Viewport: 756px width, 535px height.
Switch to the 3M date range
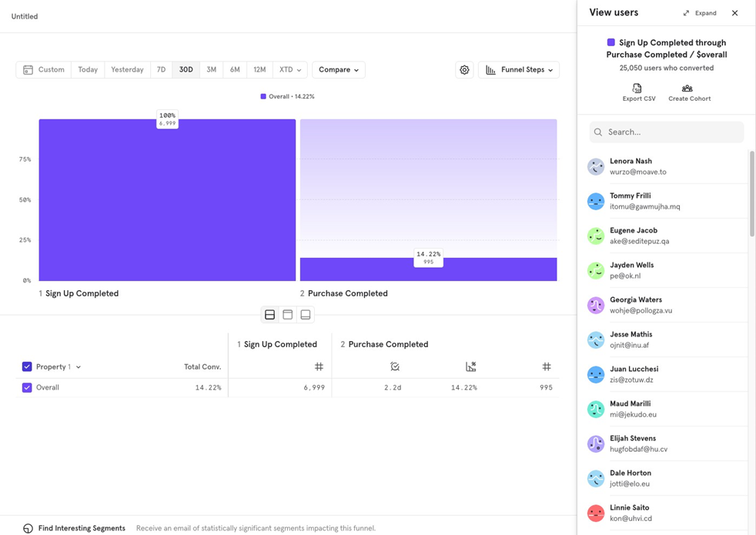click(x=211, y=70)
